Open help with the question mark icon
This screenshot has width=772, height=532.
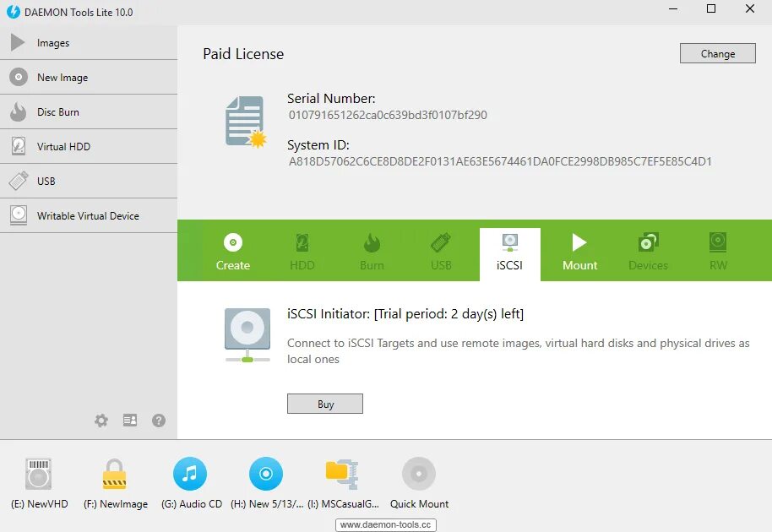159,421
